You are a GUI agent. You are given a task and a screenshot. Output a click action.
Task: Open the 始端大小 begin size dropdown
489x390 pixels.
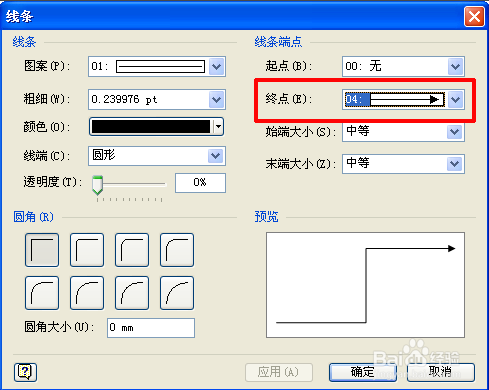[x=455, y=132]
